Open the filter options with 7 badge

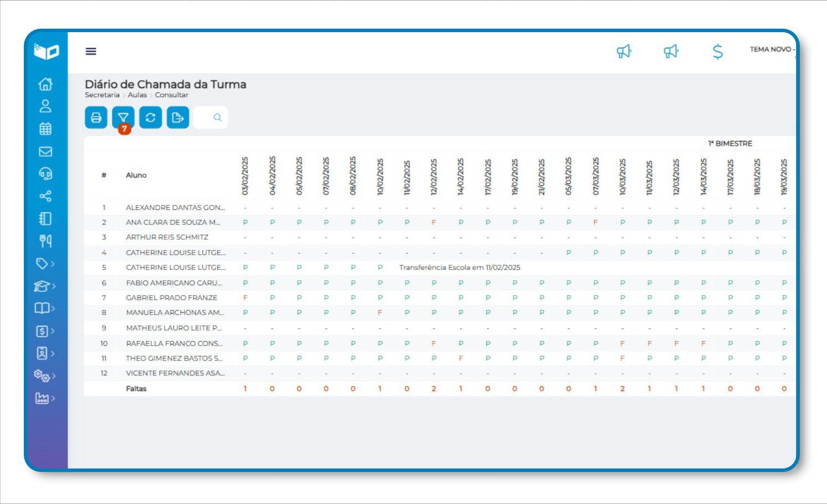(x=123, y=117)
